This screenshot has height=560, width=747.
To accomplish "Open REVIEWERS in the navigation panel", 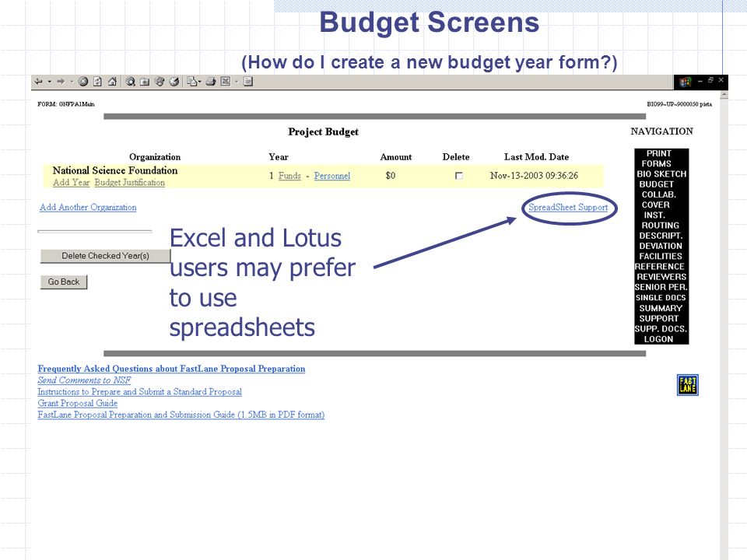I will click(x=661, y=277).
